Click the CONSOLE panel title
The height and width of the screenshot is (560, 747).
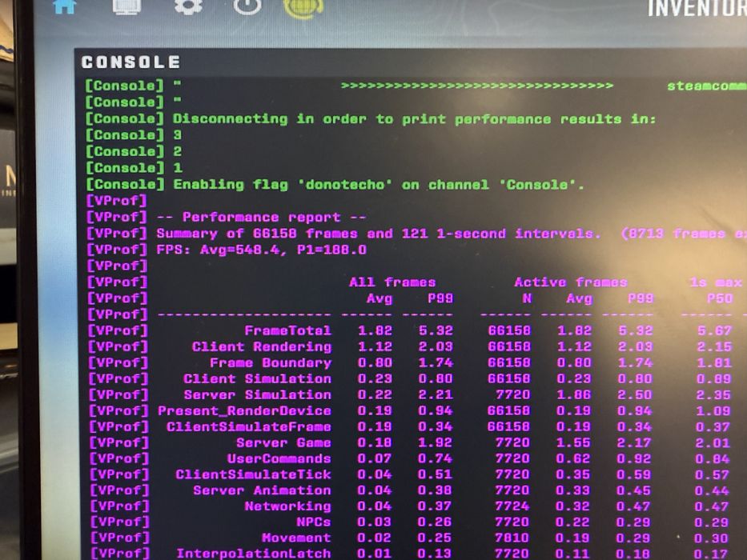131,62
